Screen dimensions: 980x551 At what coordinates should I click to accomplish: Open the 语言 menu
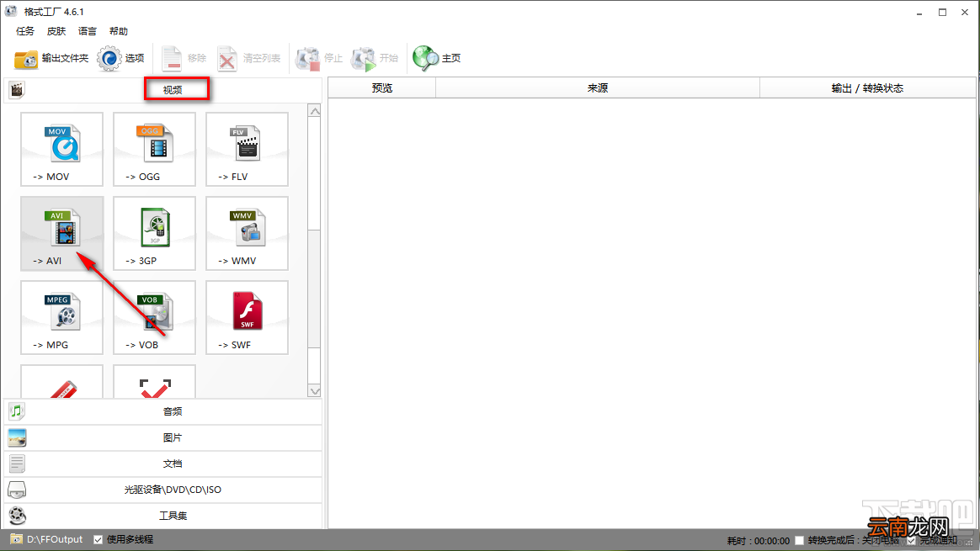88,31
